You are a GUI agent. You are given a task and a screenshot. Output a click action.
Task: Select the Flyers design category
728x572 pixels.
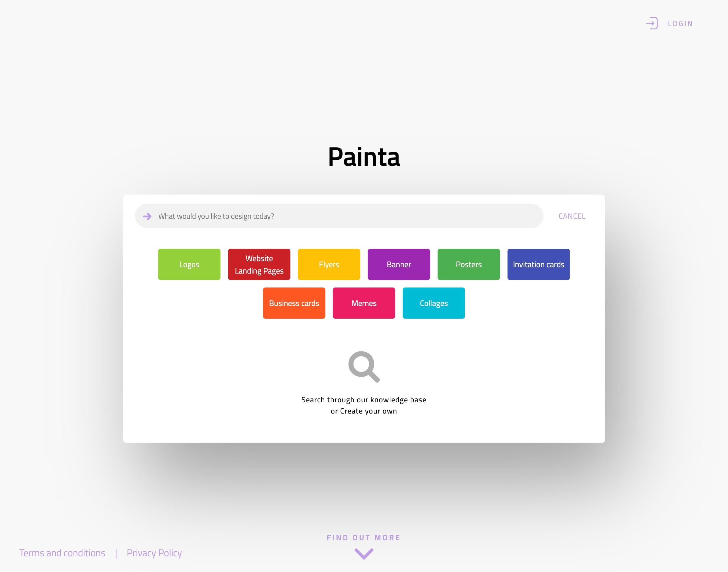329,264
